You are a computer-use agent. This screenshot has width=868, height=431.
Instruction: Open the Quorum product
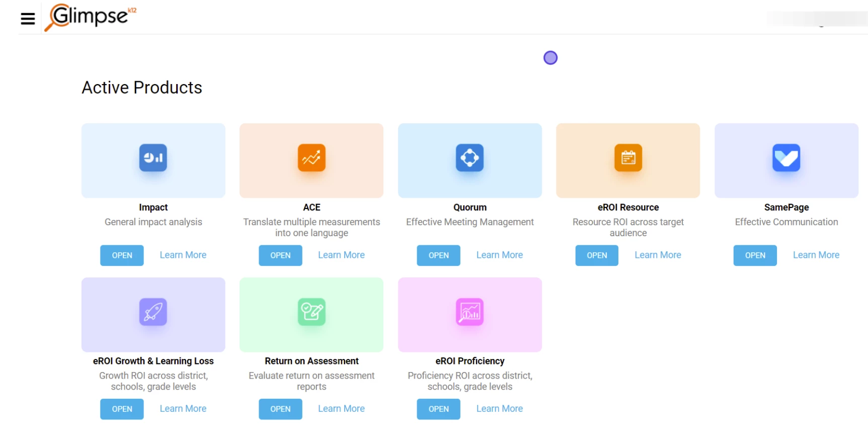(x=438, y=255)
